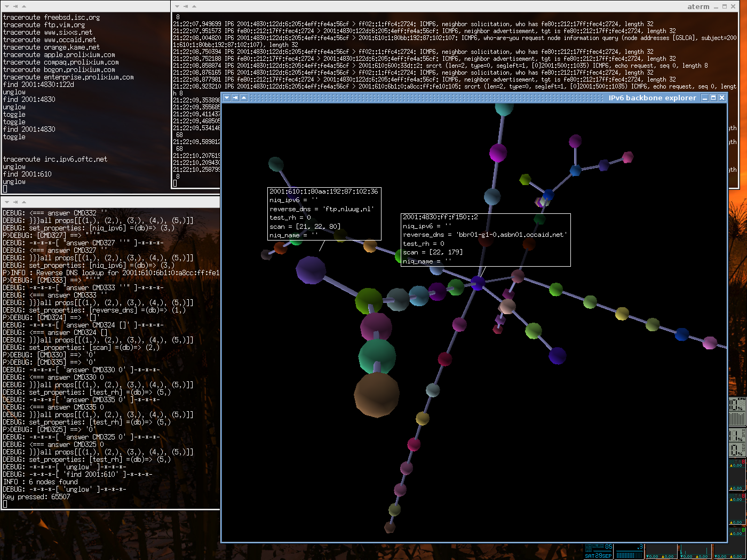Shade IPv6 backbone explorer with up-arrow icon
Viewport: 747px width, 560px height.
[x=244, y=98]
